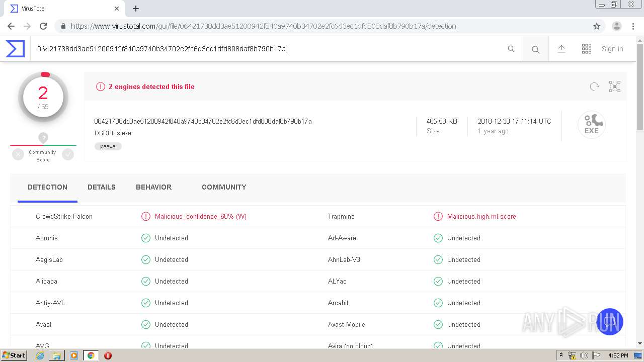Open the BEHAVIOR tab
The width and height of the screenshot is (644, 362).
click(153, 187)
